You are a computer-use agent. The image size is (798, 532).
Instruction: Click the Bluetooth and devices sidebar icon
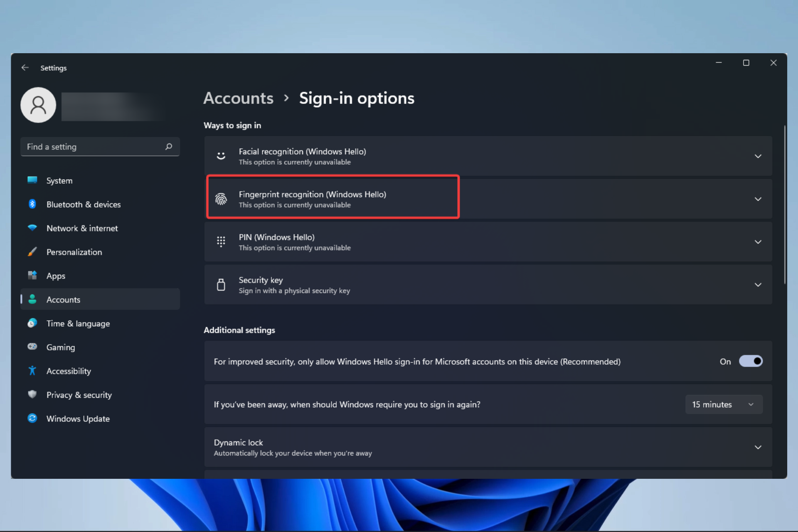pos(32,204)
